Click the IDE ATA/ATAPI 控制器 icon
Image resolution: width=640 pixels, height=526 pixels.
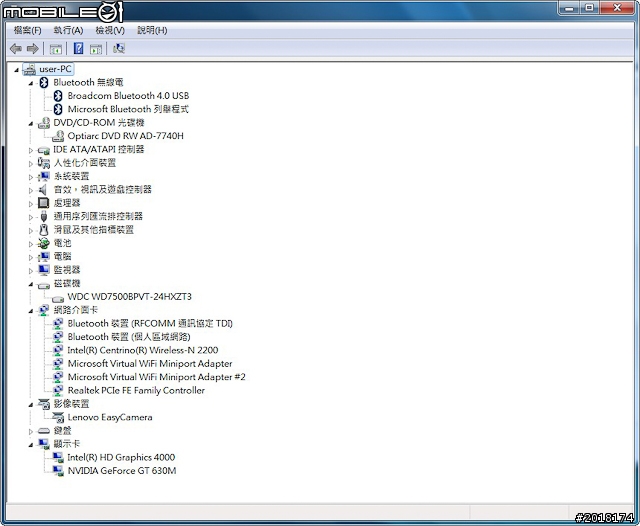pos(44,150)
